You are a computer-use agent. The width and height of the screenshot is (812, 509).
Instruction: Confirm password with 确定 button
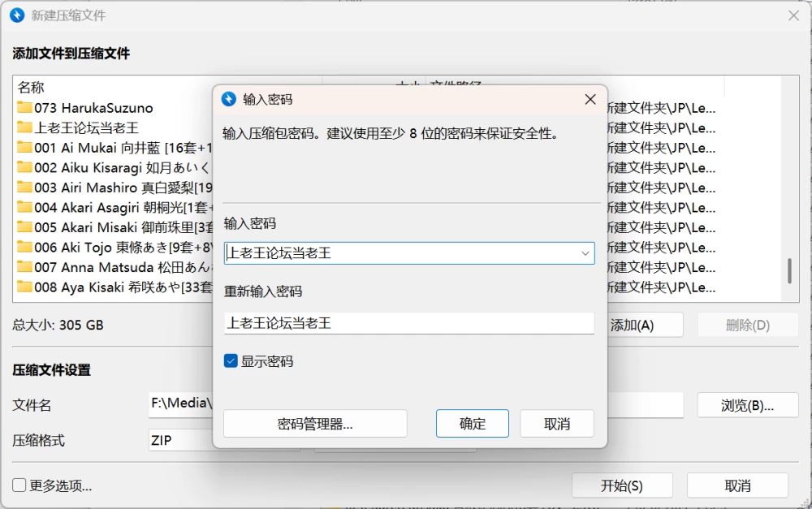pyautogui.click(x=473, y=424)
